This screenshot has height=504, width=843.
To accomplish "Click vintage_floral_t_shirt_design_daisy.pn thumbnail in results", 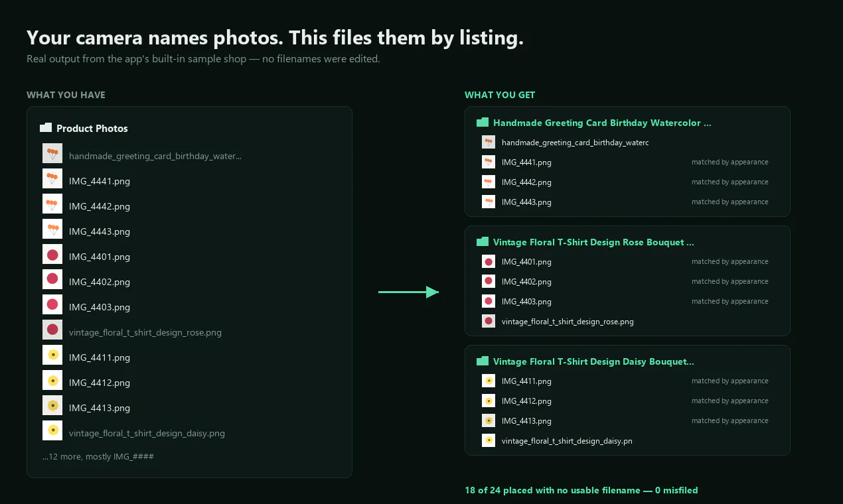I will click(x=489, y=441).
